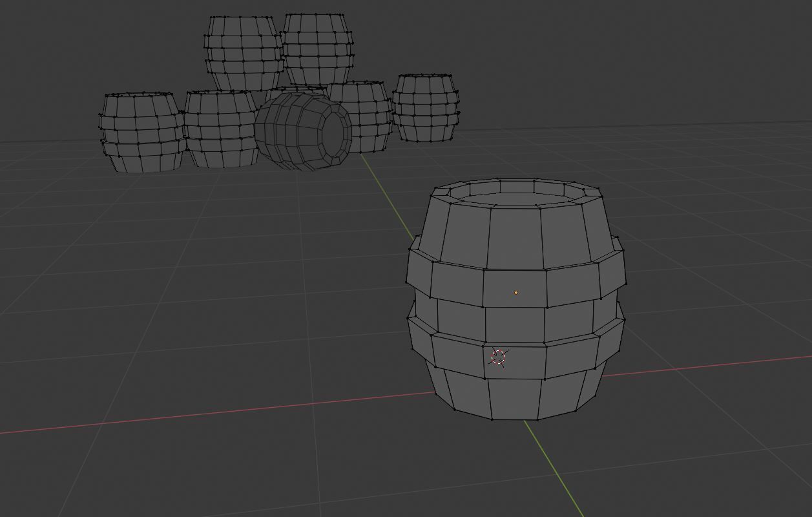Image resolution: width=812 pixels, height=517 pixels.
Task: Click the orange origin dot of the barrel
Action: 515,293
